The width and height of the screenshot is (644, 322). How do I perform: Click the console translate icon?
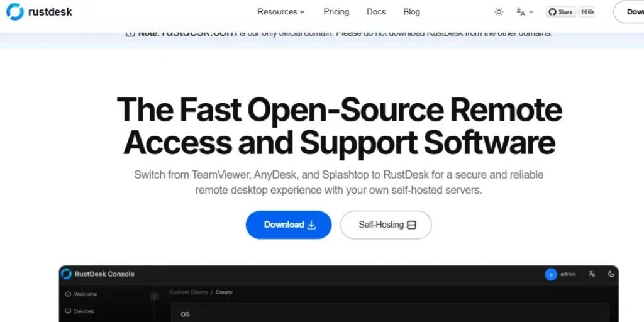[592, 274]
